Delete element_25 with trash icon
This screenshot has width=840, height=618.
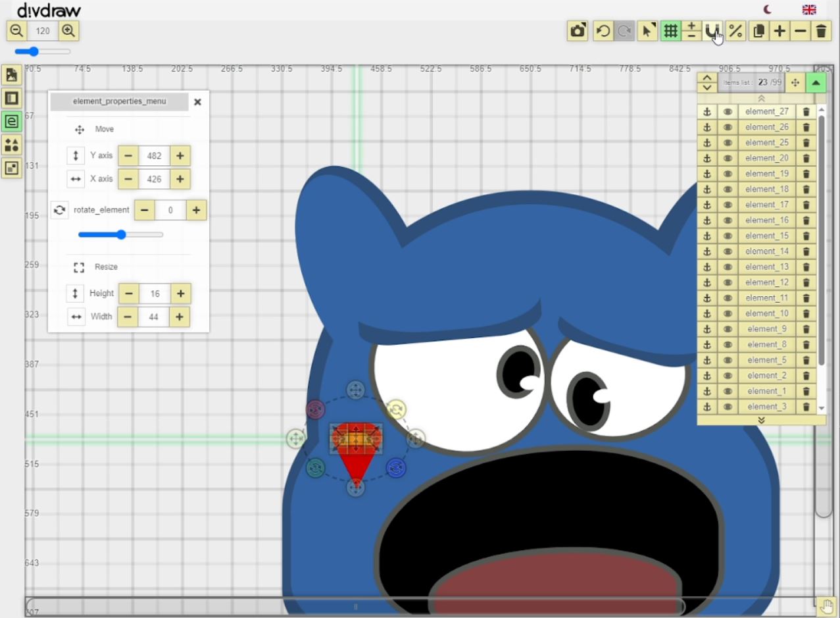click(806, 143)
